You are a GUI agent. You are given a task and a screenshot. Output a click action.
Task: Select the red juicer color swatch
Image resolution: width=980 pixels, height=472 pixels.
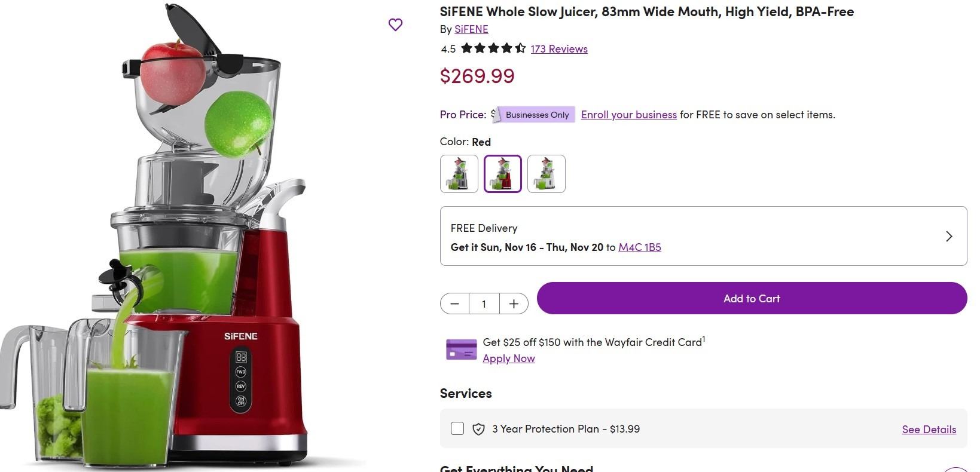(503, 174)
